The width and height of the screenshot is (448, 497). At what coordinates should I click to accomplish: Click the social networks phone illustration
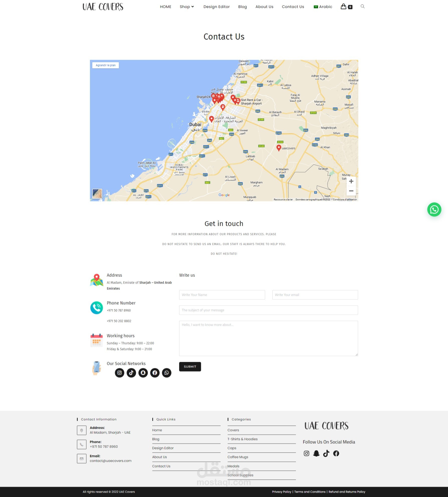click(x=96, y=368)
